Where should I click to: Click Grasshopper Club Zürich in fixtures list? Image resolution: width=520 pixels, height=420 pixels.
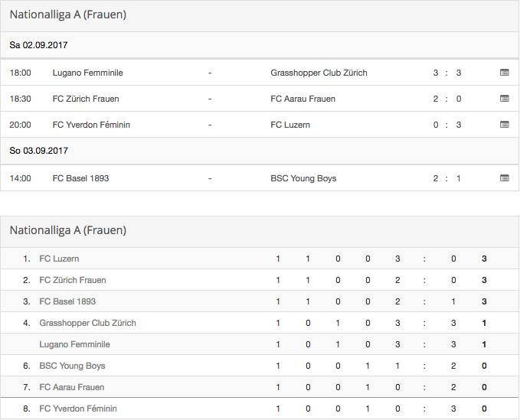tap(319, 73)
